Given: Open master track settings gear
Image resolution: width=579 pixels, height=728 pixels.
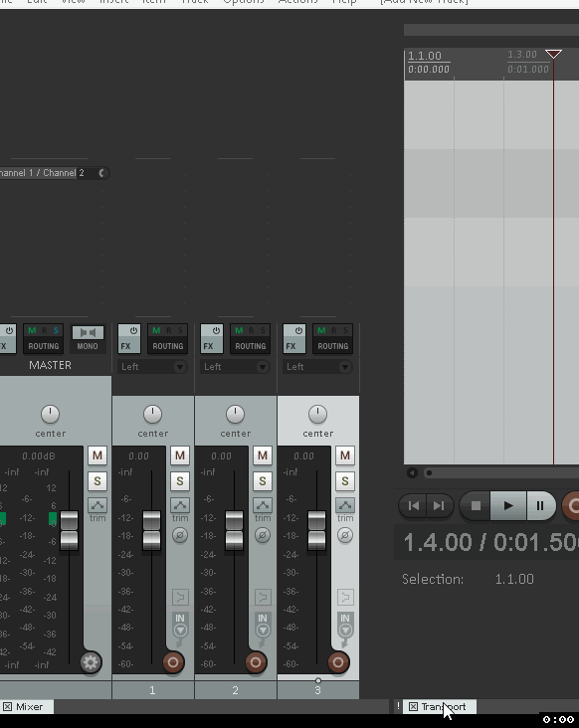Looking at the screenshot, I should pyautogui.click(x=91, y=662).
